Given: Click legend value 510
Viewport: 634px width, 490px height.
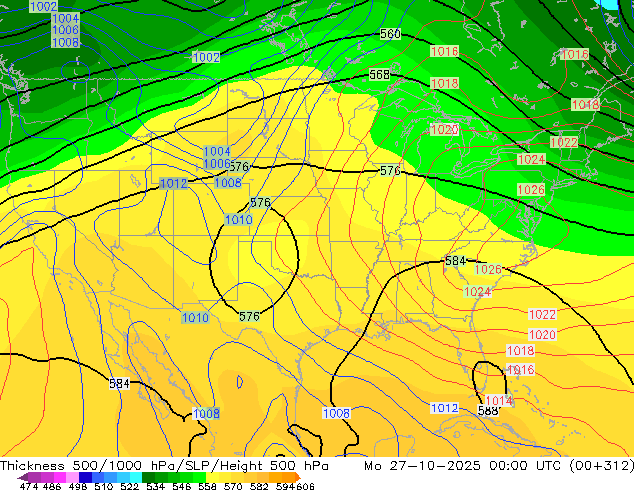Looking at the screenshot, I should 104,486.
